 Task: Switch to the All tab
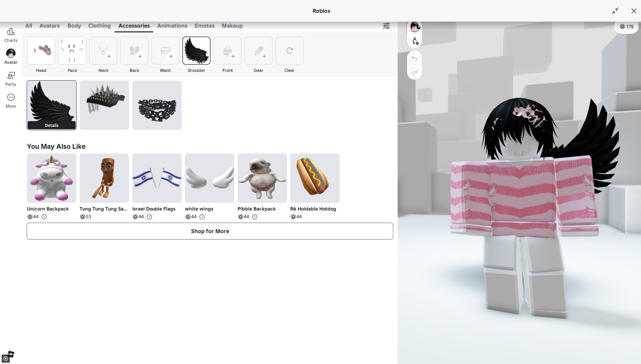(29, 26)
